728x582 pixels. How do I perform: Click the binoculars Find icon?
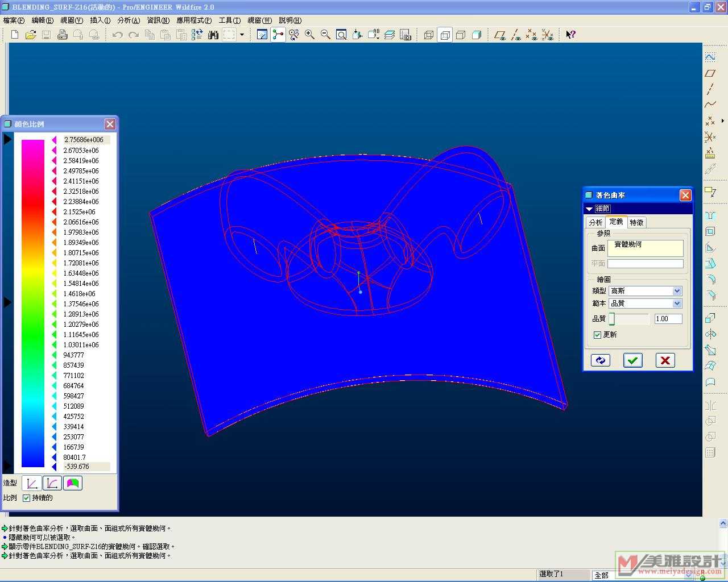tap(213, 35)
